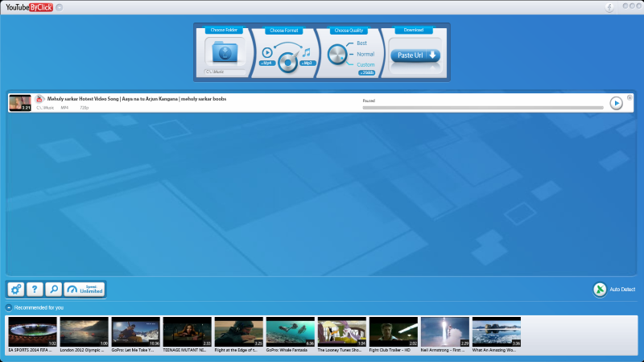Click the paused download progress bar
Screen dimensions: 644x362
click(483, 108)
